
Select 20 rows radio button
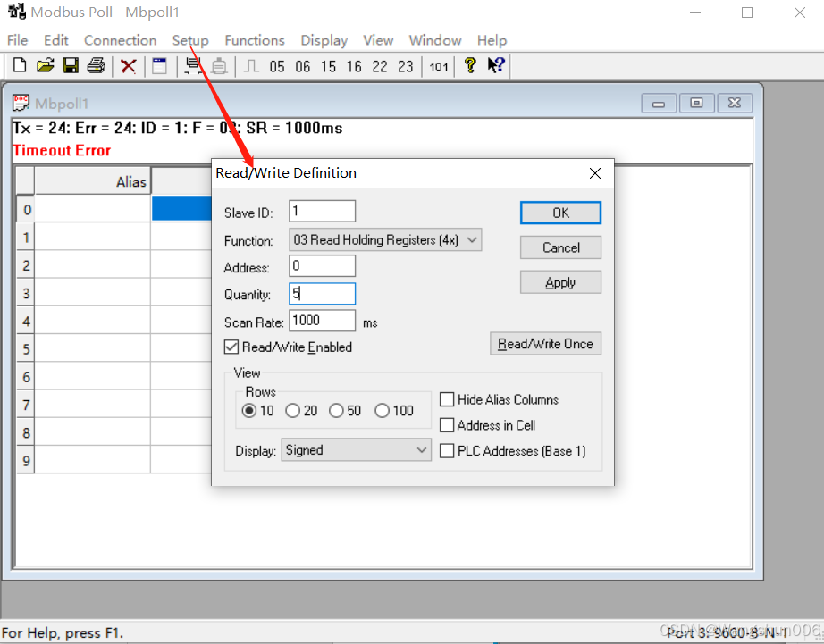(x=293, y=410)
